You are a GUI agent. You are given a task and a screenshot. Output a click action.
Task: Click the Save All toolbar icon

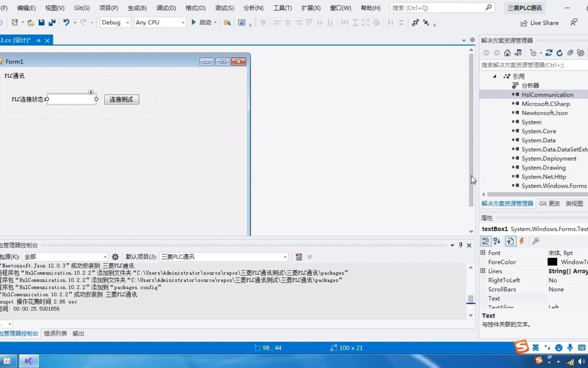click(x=52, y=22)
